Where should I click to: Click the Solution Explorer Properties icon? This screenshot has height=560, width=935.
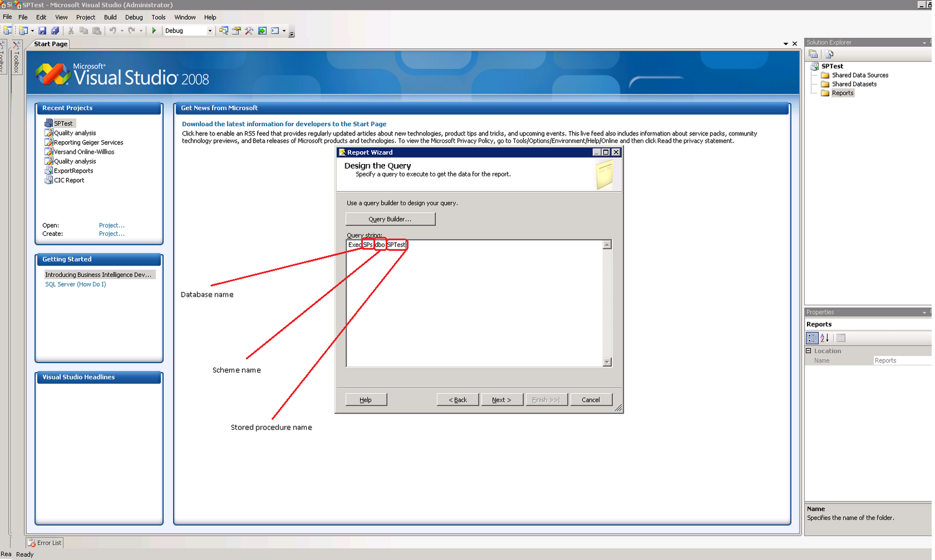813,54
